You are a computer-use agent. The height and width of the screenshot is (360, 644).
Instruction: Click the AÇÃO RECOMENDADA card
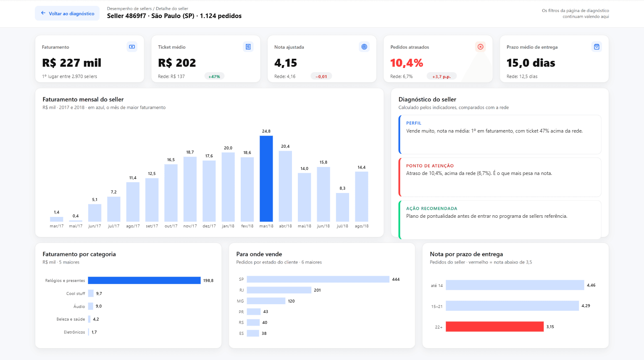click(x=500, y=220)
